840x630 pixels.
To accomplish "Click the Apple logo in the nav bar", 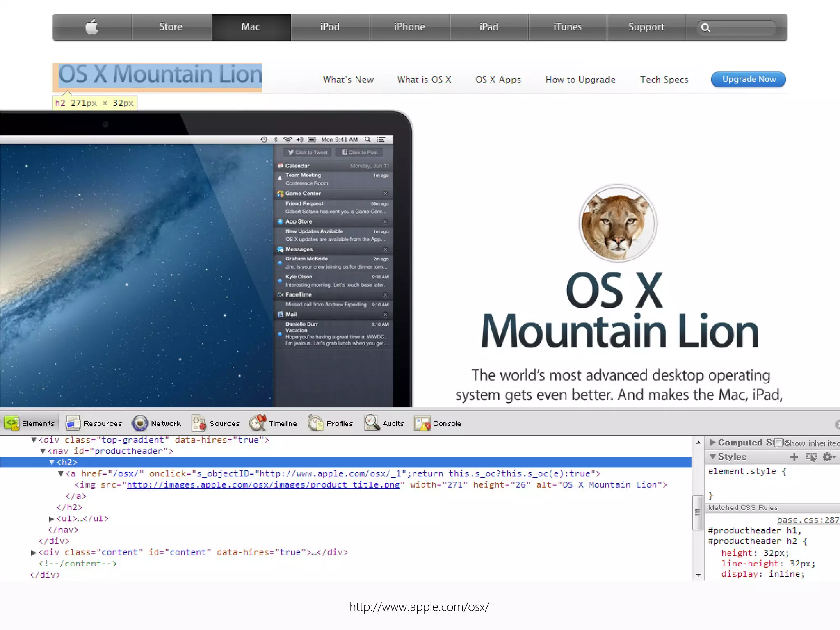I will point(92,27).
